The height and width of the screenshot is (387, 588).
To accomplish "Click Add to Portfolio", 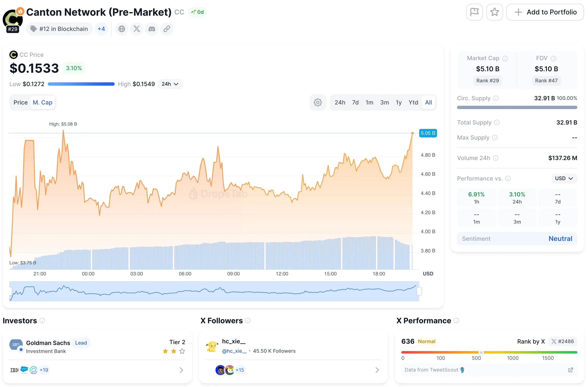I will pos(545,12).
